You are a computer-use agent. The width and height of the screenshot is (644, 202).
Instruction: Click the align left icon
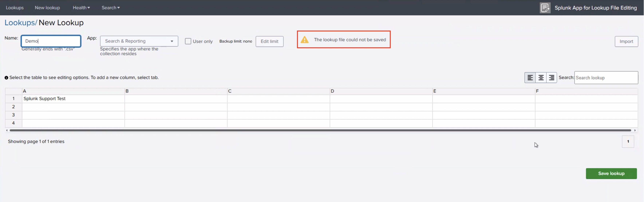tap(530, 78)
